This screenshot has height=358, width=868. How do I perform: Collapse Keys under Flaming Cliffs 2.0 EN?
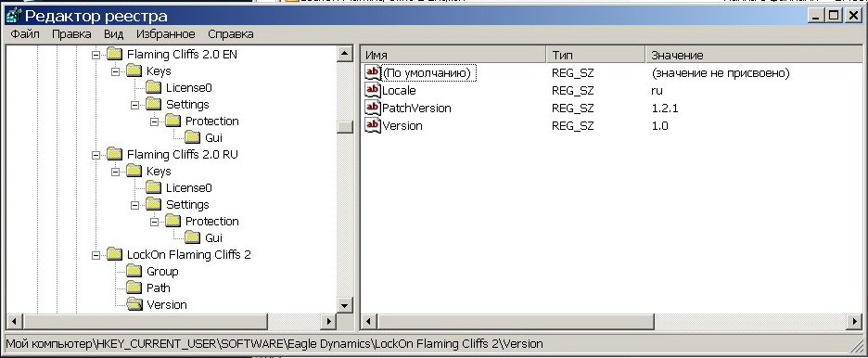(115, 71)
